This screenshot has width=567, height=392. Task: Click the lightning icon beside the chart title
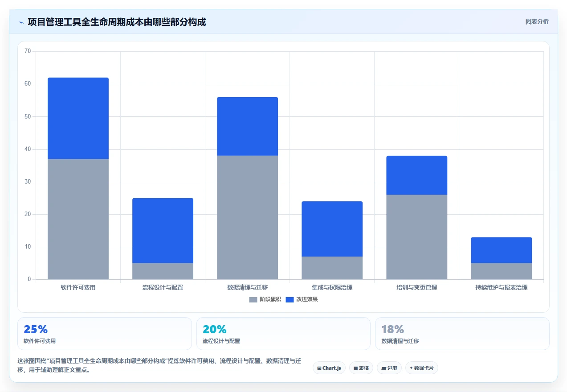click(x=21, y=22)
